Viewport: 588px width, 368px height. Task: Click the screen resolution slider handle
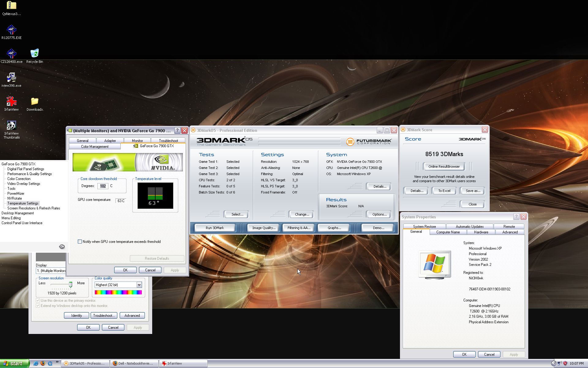point(70,285)
